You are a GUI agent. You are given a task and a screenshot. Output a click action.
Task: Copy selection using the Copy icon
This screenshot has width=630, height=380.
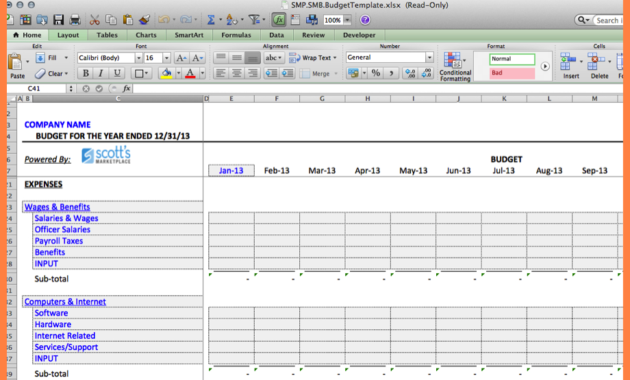click(x=111, y=20)
